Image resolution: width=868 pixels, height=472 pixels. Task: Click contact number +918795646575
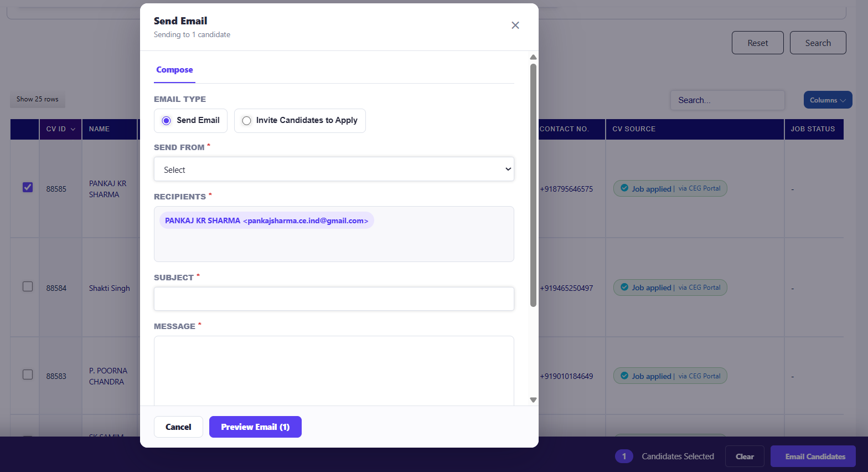566,189
